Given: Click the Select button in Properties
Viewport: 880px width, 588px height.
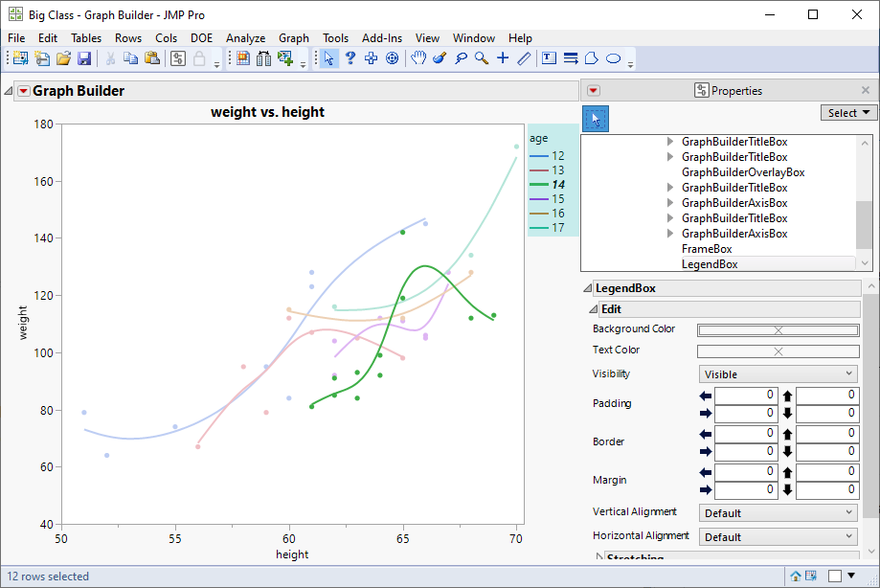Looking at the screenshot, I should (848, 113).
